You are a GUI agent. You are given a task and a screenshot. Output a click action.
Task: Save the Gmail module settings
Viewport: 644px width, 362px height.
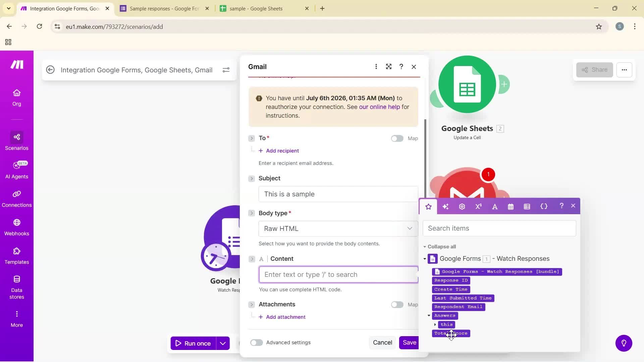[x=409, y=342]
